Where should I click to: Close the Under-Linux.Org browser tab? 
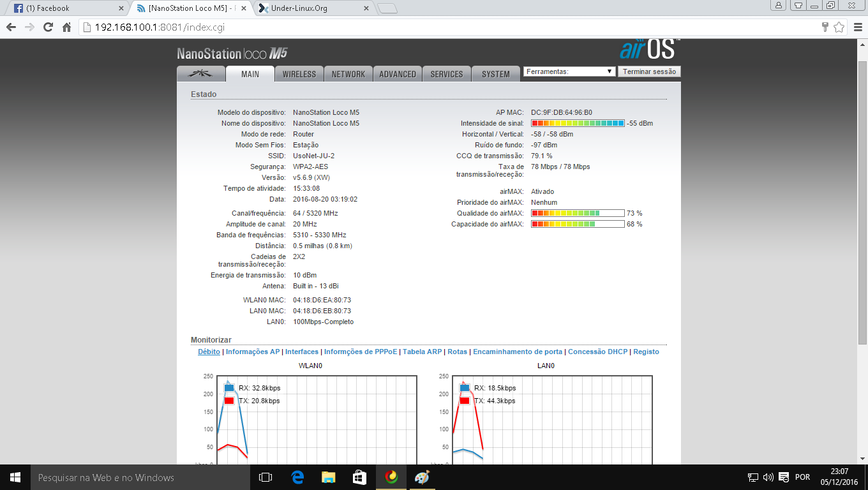(366, 8)
